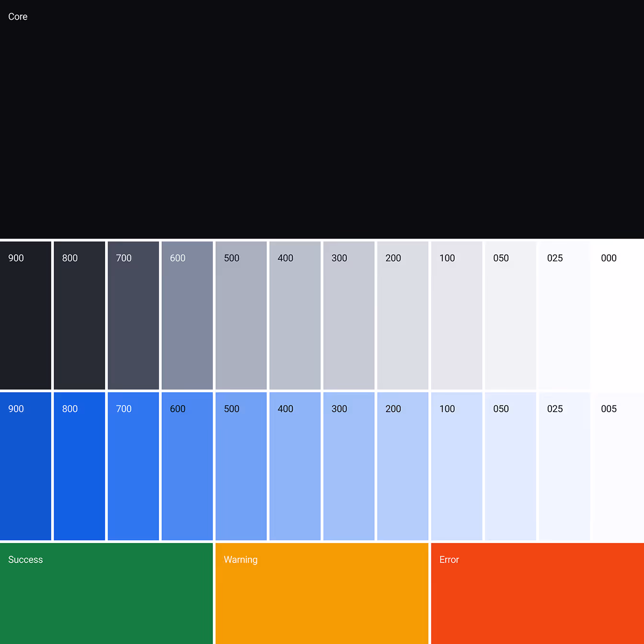Pick the red Error swatch
Viewport: 644px width, 644px height.
(x=538, y=593)
